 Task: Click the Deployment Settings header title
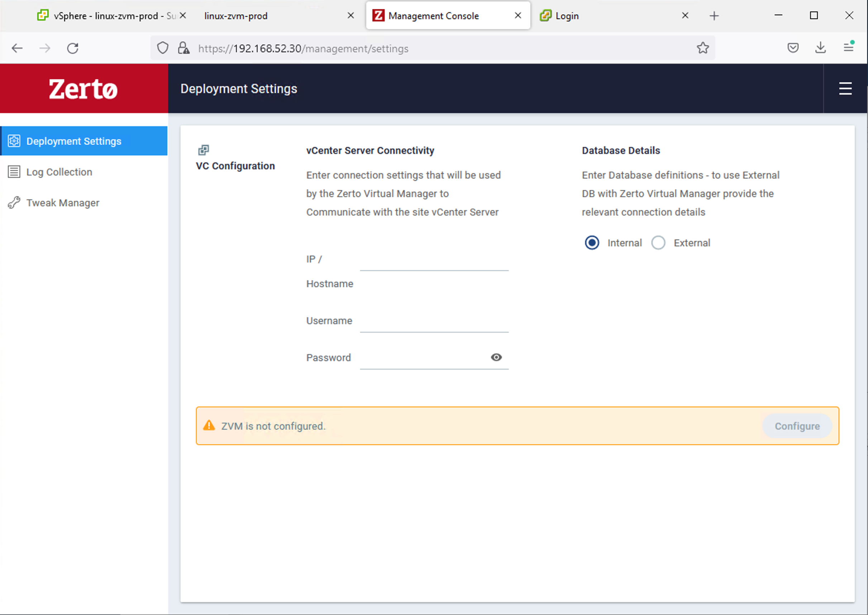pos(239,89)
